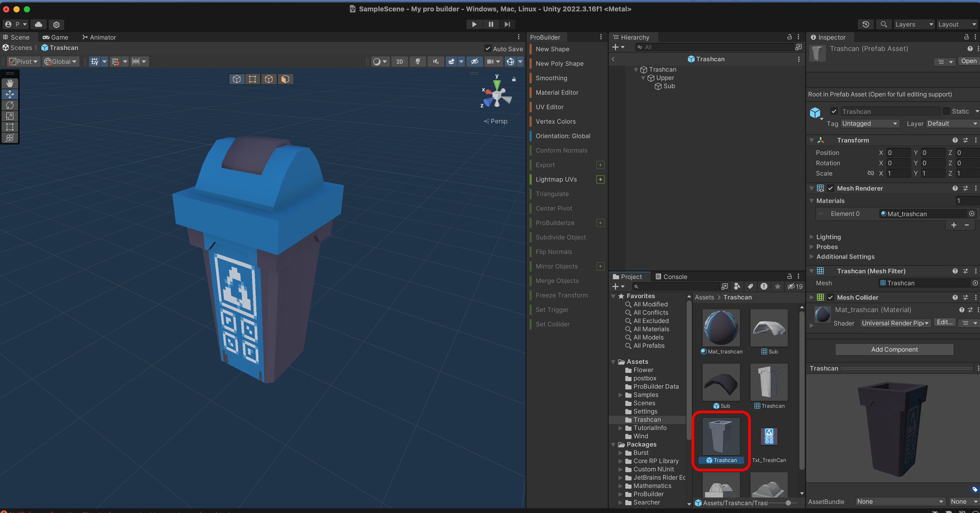The width and height of the screenshot is (980, 513).
Task: Open the Layers dropdown
Action: (x=914, y=24)
